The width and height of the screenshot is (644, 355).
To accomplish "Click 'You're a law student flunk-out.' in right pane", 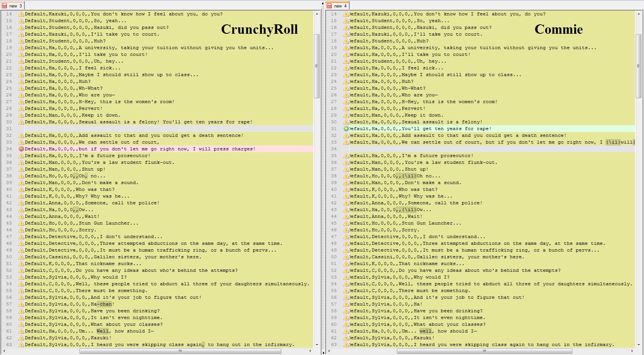I will 451,162.
